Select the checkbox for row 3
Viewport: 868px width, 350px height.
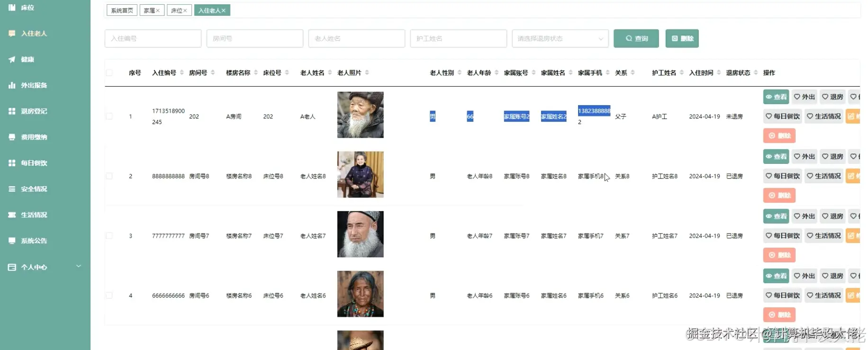point(109,236)
